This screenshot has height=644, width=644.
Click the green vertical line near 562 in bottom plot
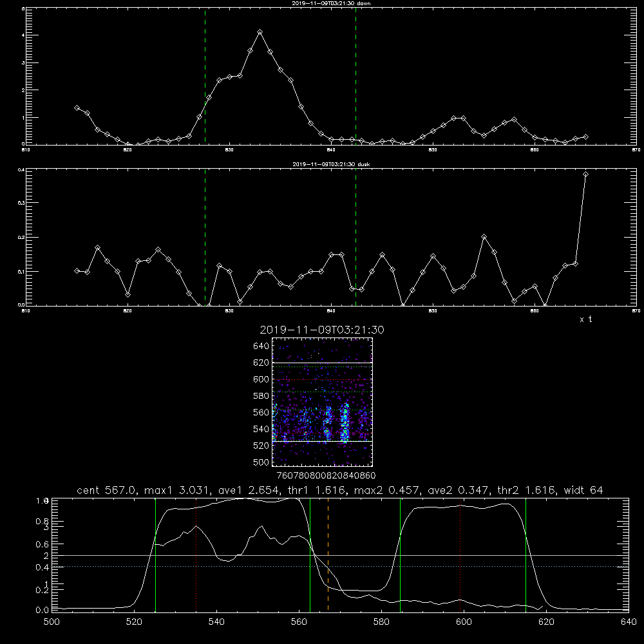(x=310, y=554)
